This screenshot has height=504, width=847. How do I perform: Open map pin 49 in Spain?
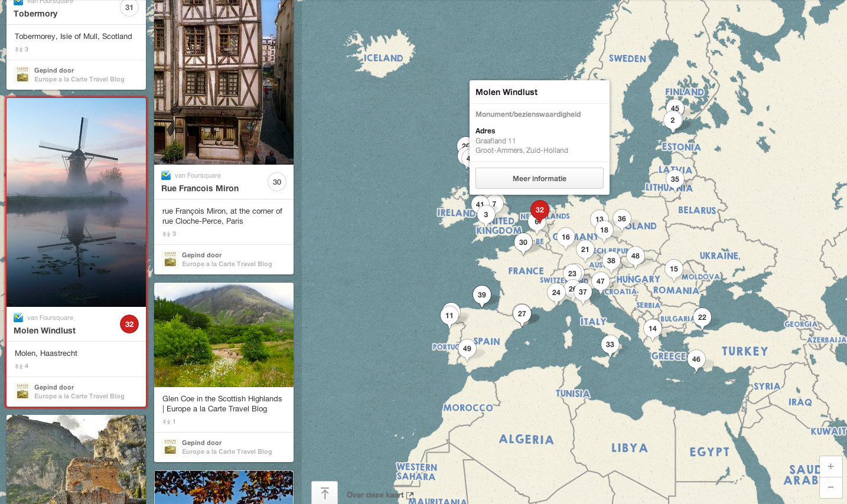point(467,348)
